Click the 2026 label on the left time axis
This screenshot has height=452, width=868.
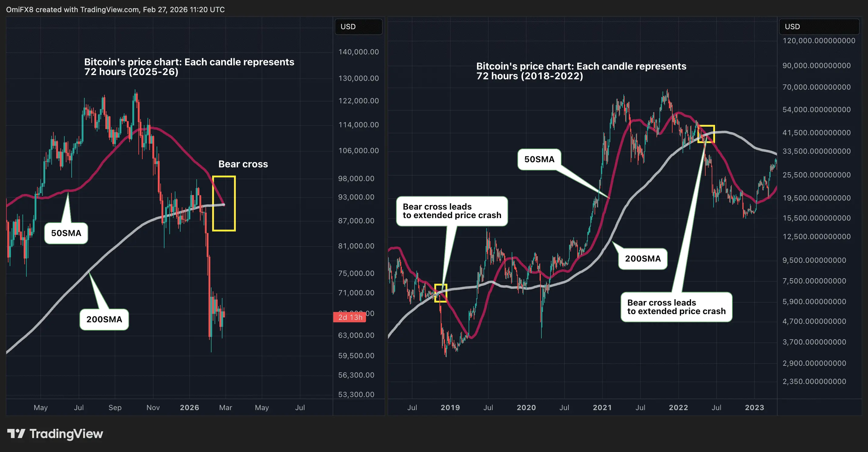189,407
